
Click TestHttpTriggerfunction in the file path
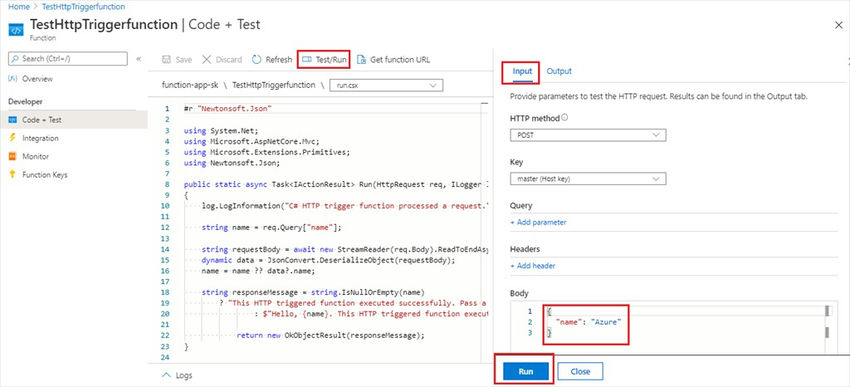[273, 85]
